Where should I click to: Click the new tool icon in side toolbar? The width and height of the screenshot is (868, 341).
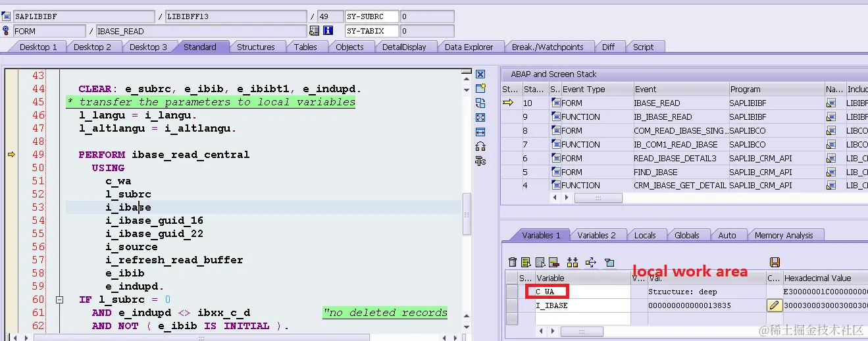point(480,88)
